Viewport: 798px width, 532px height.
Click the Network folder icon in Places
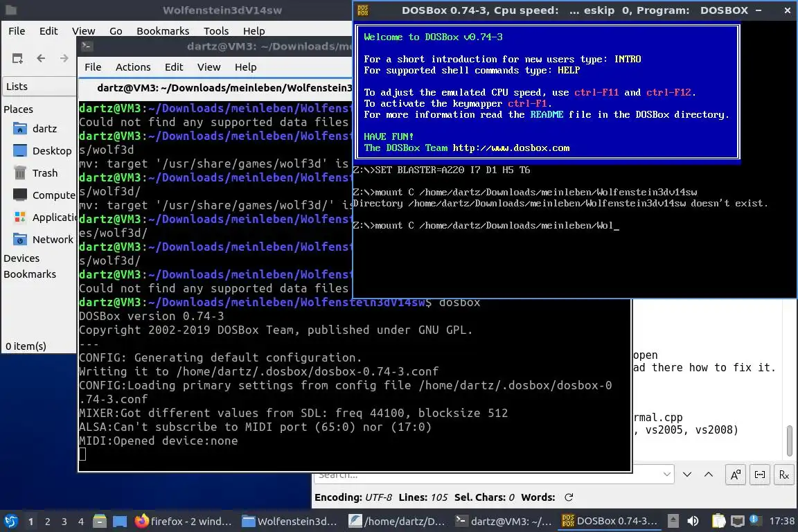pyautogui.click(x=20, y=239)
